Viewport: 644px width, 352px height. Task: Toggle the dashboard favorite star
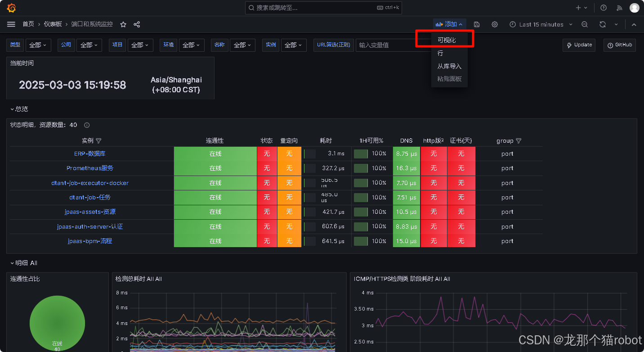click(123, 24)
